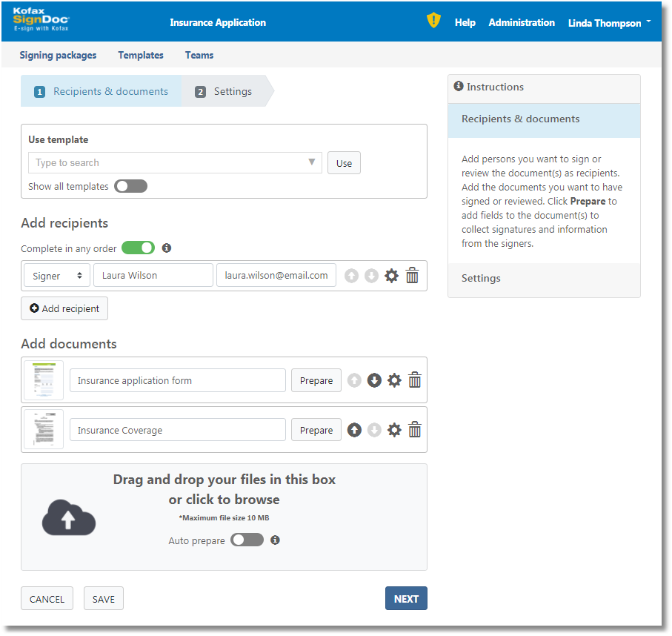Delete the Laura Wilson recipient with trash icon
This screenshot has width=672, height=636.
(x=413, y=276)
